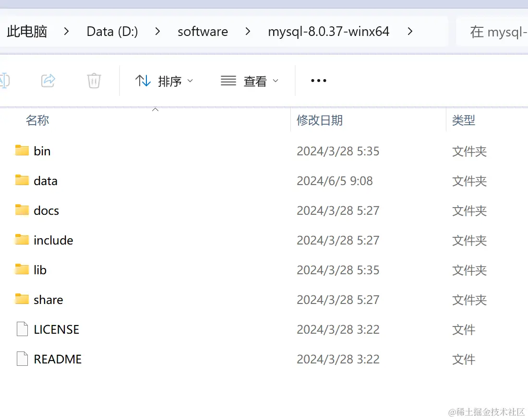Sort by the 修改日期 column header
The image size is (528, 420).
pyautogui.click(x=320, y=120)
